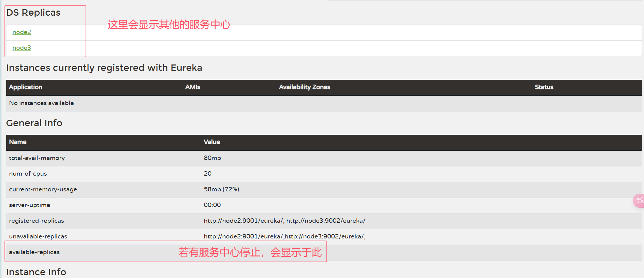Click the Instance Info heading

[x=36, y=272]
